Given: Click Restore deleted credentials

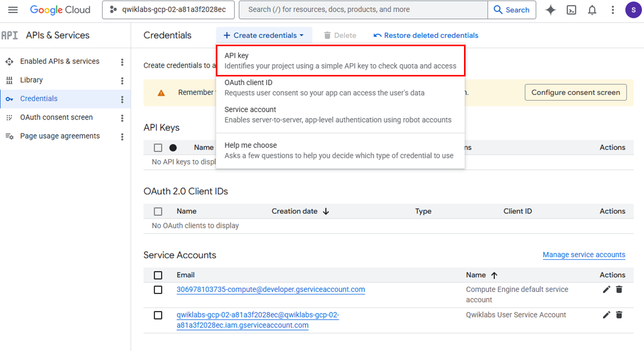Looking at the screenshot, I should point(426,35).
